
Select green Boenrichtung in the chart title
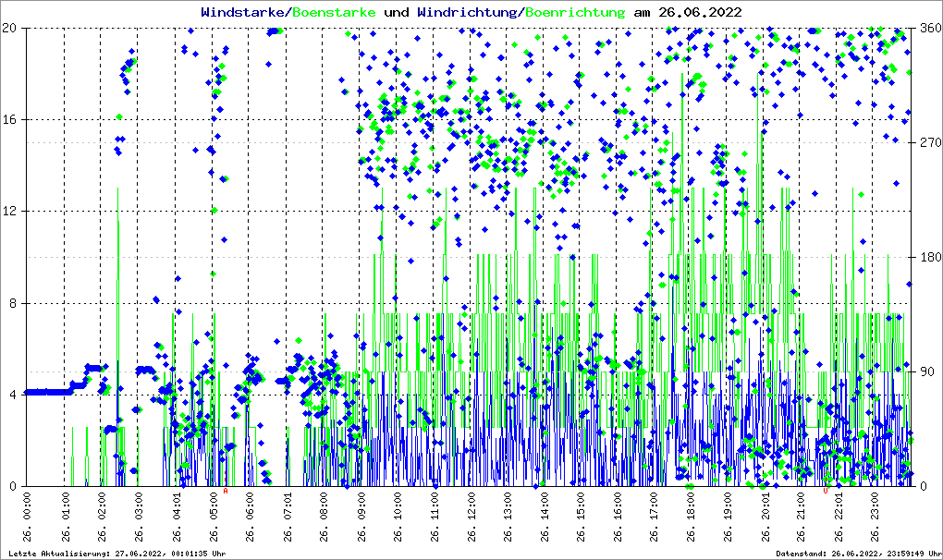[575, 12]
